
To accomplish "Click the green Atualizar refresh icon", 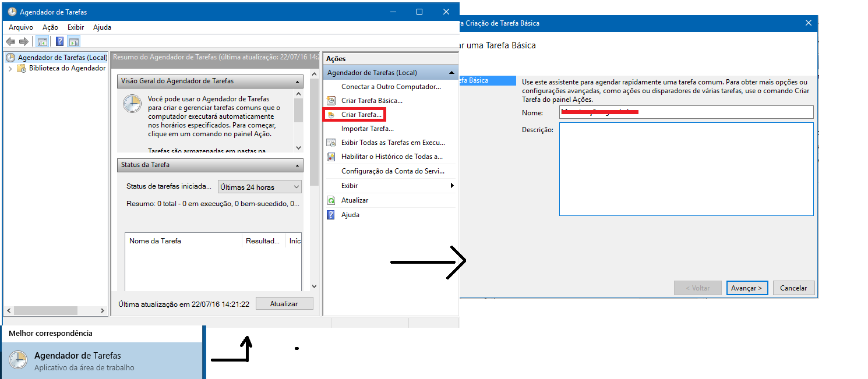I will (x=331, y=200).
